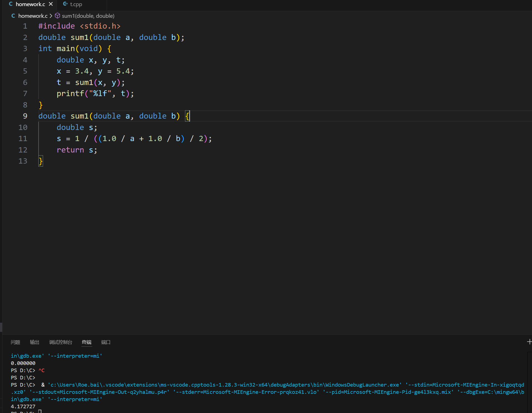Screen dimensions: 532x413
Task: Click the "t = sum1(x, y);" statement
Action: (91, 82)
